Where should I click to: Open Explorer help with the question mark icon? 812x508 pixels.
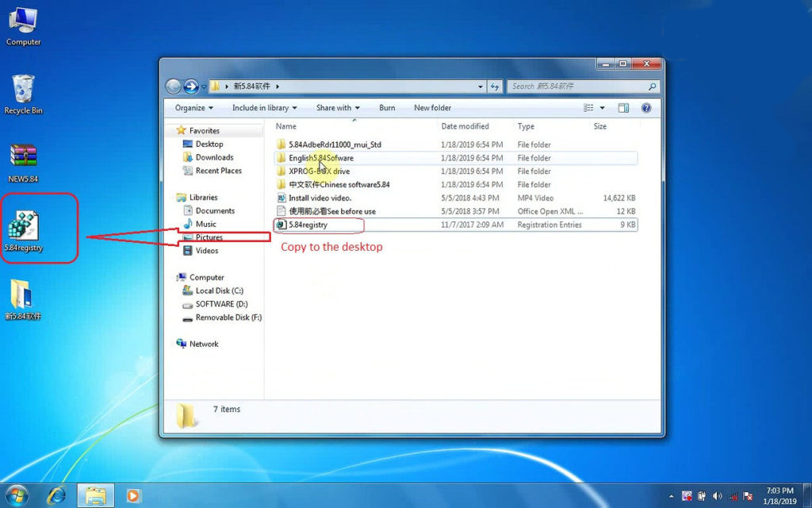pyautogui.click(x=645, y=108)
